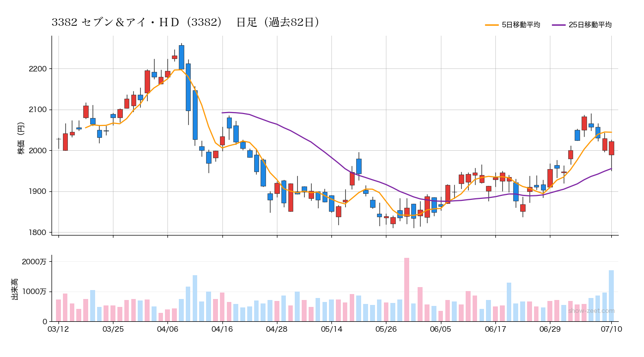This screenshot has height=357, width=644.
Task: Pick the 05/14 date label
Action: (331, 329)
